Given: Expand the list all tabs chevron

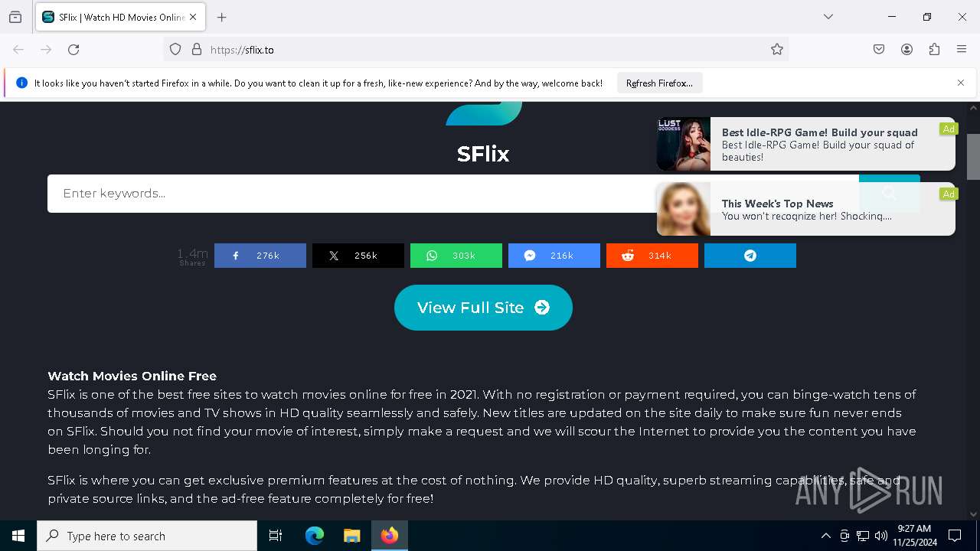Looking at the screenshot, I should (x=828, y=17).
